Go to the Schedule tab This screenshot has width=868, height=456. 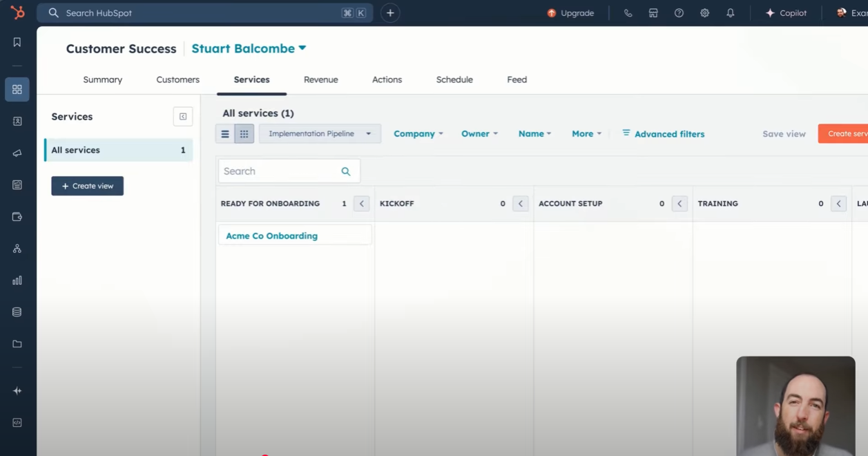click(x=454, y=79)
